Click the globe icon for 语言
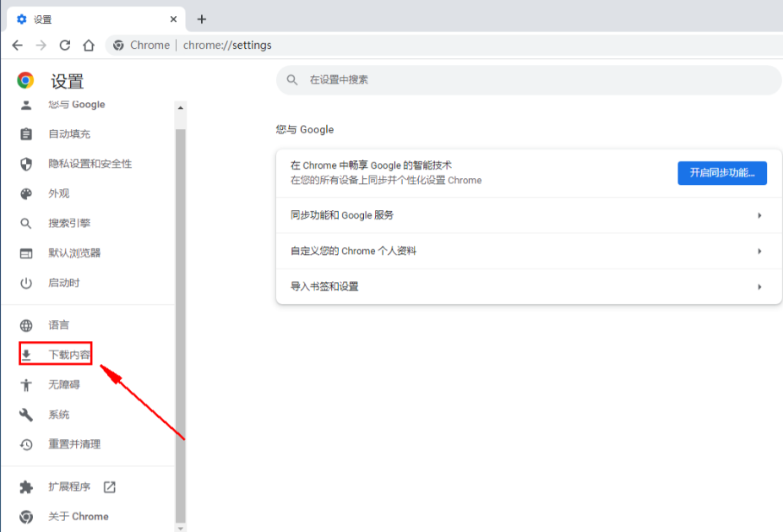Image resolution: width=783 pixels, height=532 pixels. (x=26, y=325)
